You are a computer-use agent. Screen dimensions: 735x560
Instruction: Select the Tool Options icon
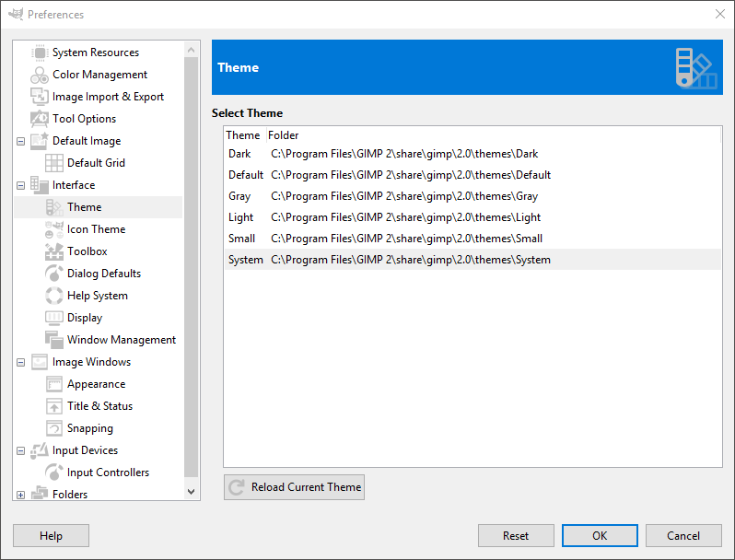click(x=40, y=119)
